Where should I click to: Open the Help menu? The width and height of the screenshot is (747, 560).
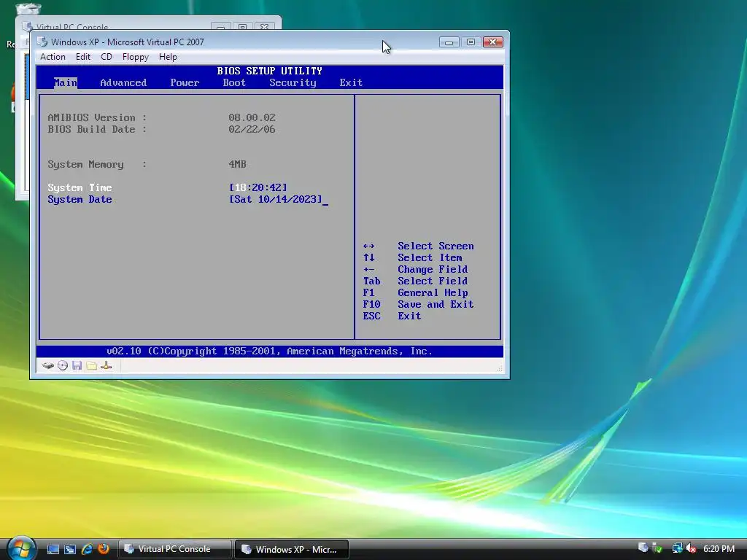click(x=168, y=57)
